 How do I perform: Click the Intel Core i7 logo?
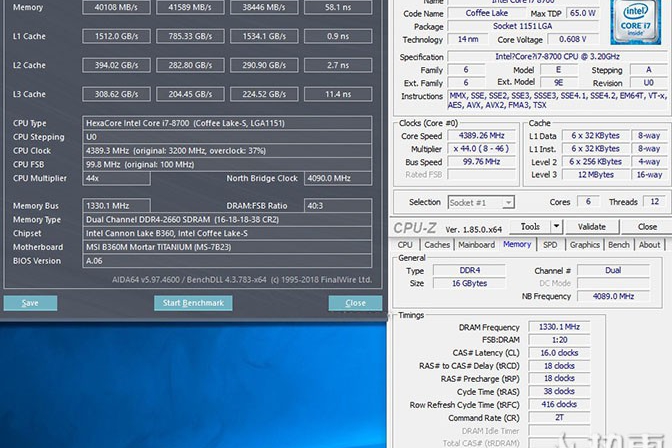point(636,21)
